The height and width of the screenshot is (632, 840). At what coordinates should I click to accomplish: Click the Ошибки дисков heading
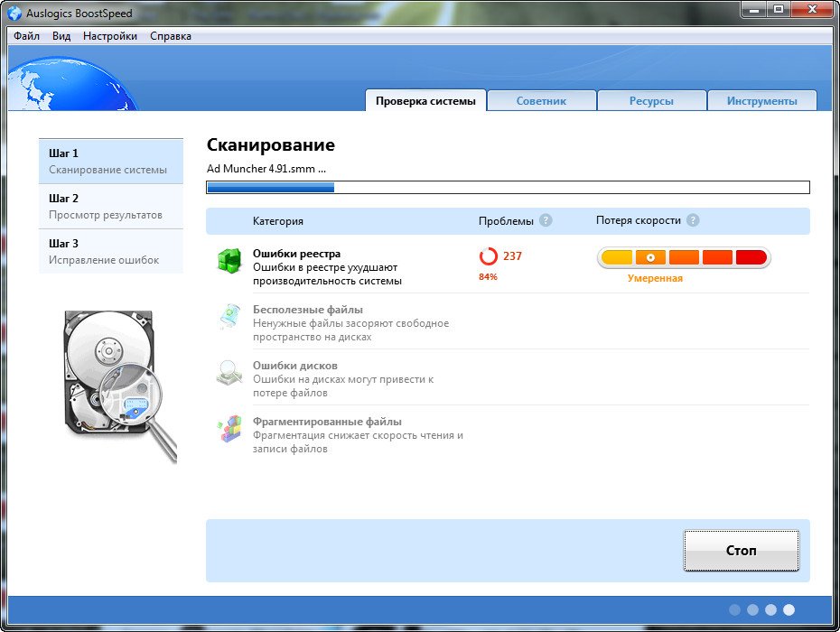coord(295,366)
